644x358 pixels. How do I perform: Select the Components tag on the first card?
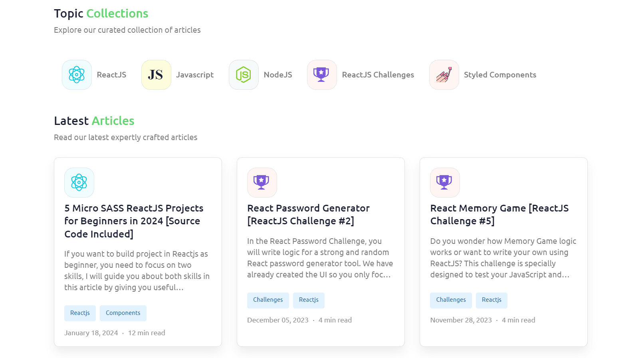pos(123,313)
